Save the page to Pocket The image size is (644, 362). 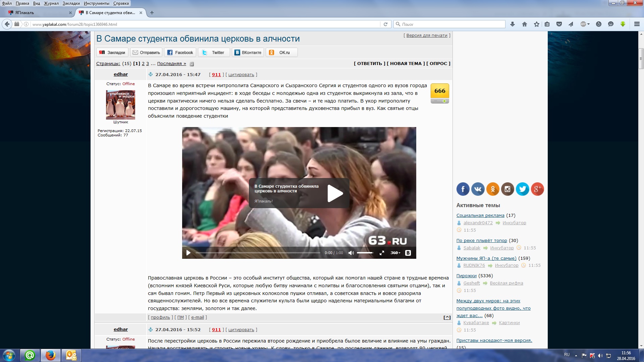(x=559, y=24)
